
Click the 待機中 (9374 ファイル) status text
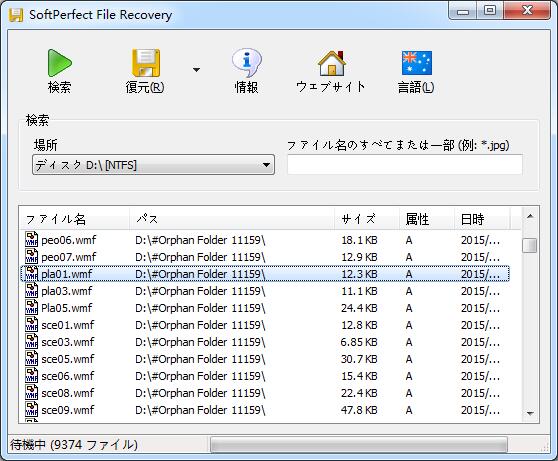74,445
